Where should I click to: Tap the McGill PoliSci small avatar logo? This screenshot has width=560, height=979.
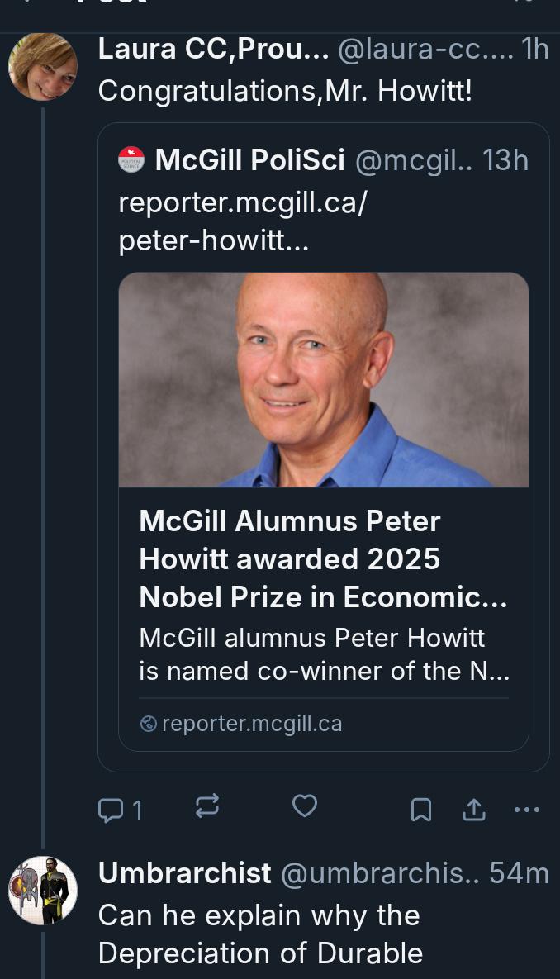(132, 159)
